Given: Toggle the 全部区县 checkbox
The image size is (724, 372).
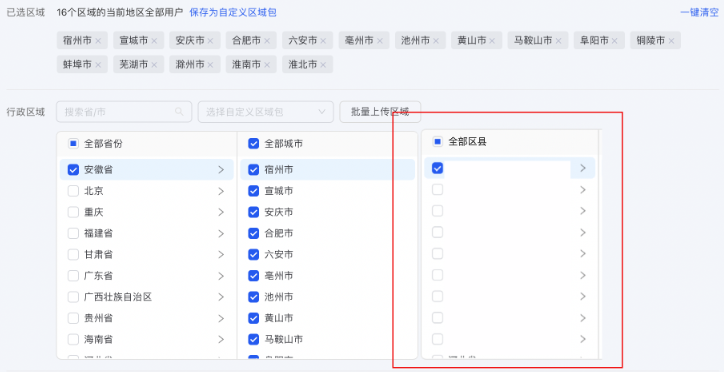Looking at the screenshot, I should click(x=437, y=142).
